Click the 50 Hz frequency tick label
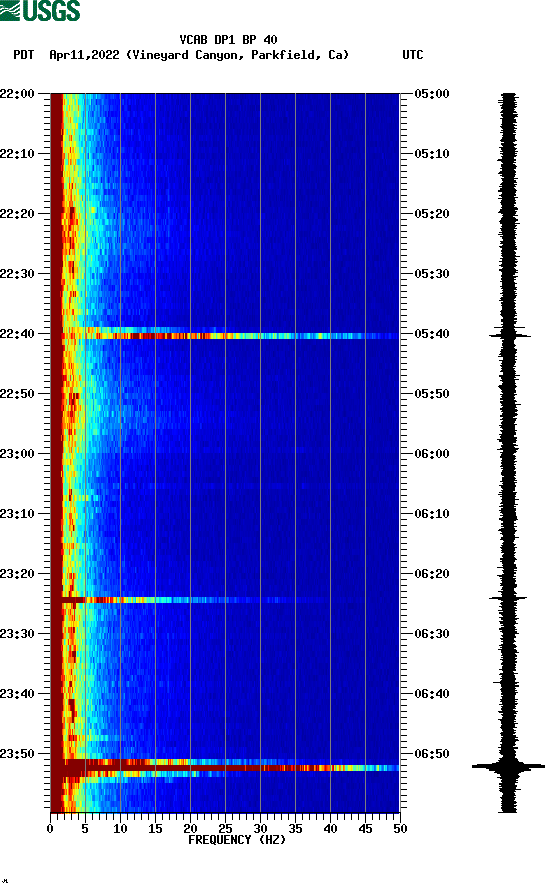This screenshot has width=552, height=892. tap(400, 829)
